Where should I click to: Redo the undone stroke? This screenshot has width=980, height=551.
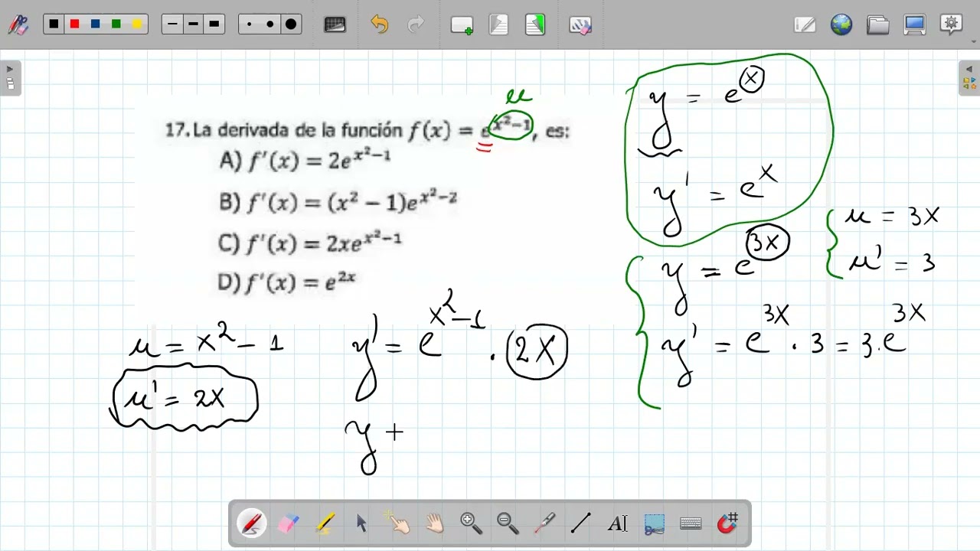tap(416, 24)
